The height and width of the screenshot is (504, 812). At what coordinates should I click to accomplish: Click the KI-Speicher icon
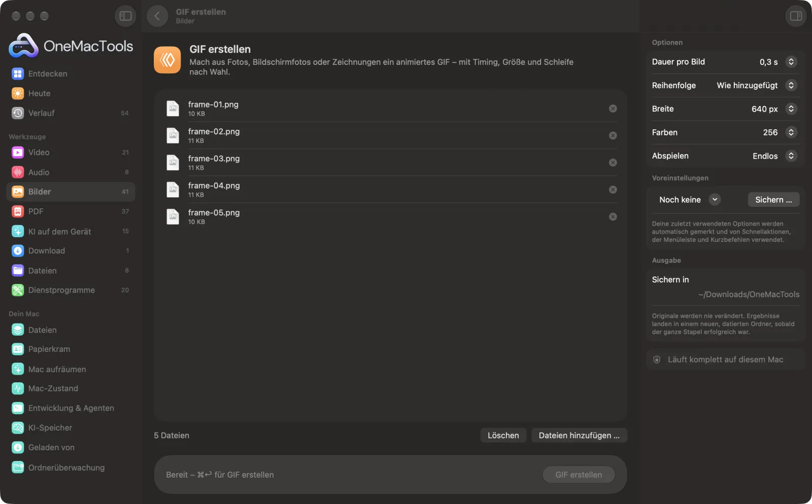tap(18, 428)
